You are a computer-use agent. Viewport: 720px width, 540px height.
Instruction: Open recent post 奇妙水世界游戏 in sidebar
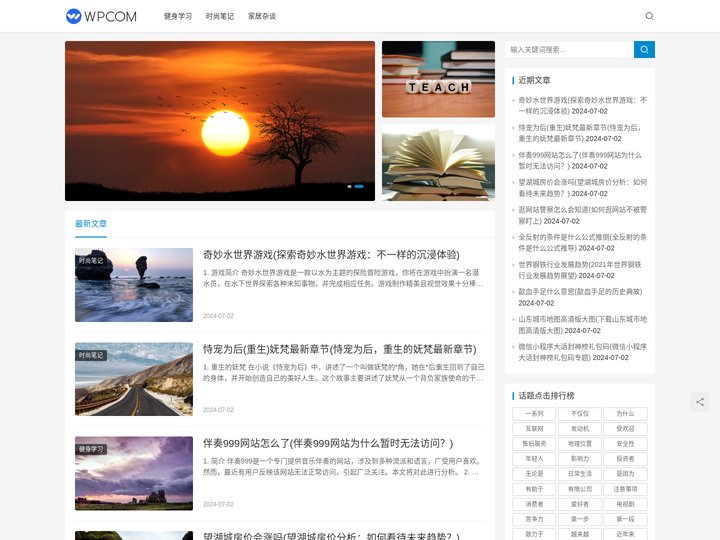point(582,106)
